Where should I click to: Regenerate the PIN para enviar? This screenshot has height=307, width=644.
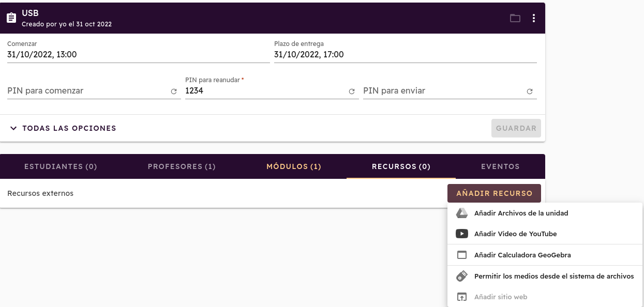coord(530,91)
